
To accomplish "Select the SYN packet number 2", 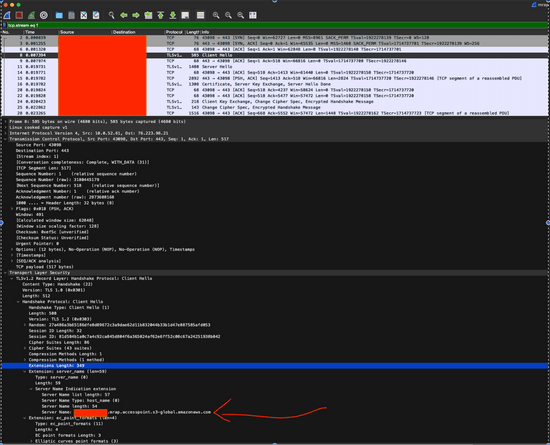I will coord(275,38).
